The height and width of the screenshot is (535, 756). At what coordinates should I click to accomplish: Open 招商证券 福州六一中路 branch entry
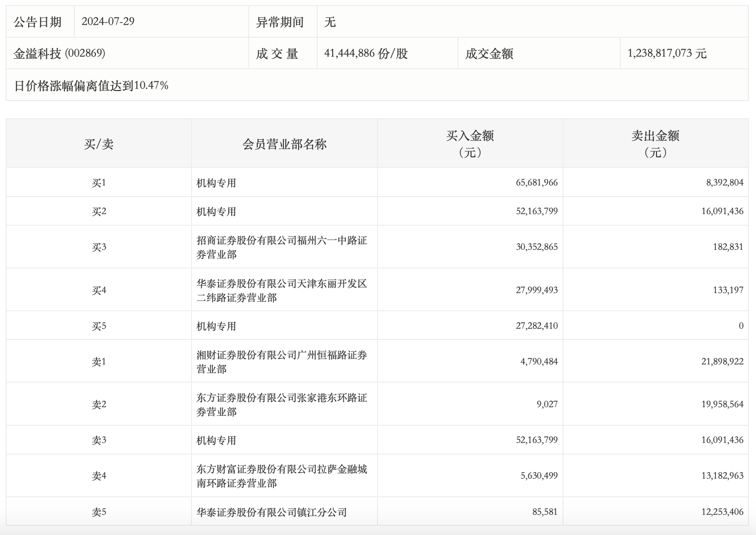tap(281, 247)
